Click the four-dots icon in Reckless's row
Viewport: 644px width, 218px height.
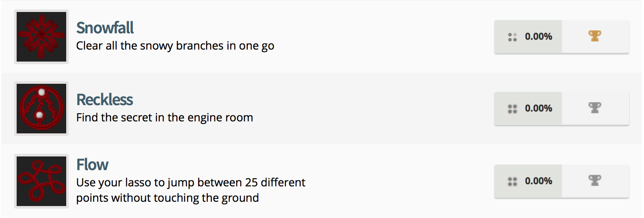point(512,109)
